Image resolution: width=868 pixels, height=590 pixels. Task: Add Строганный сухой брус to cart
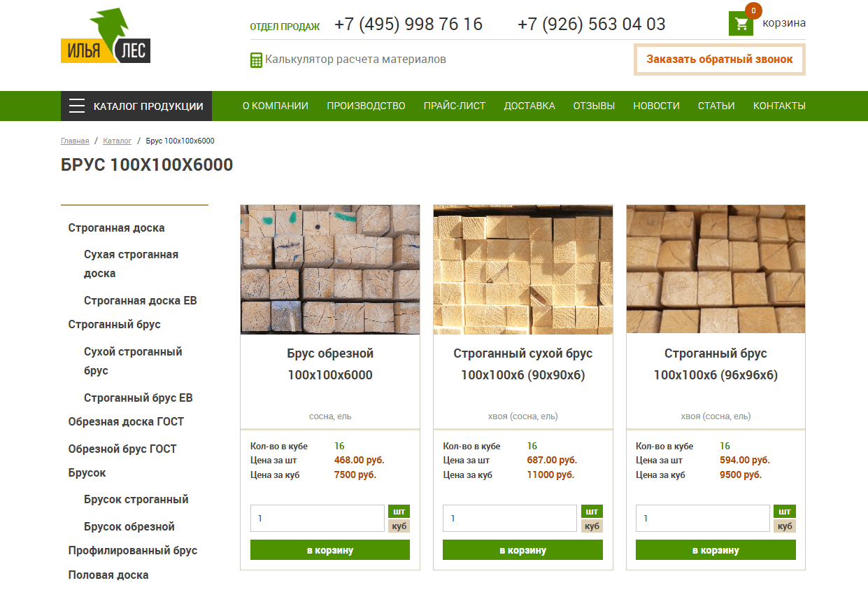pyautogui.click(x=522, y=550)
